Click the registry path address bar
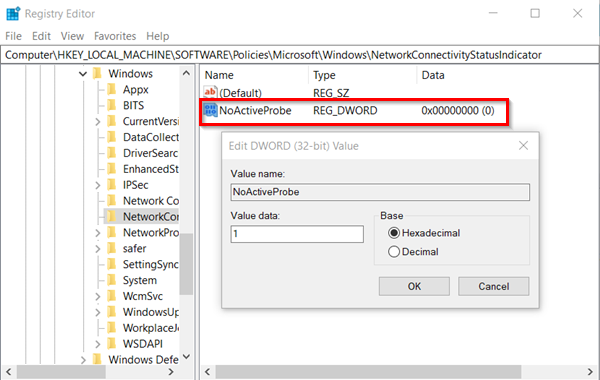Screen dimensions: 600x380 300,55
